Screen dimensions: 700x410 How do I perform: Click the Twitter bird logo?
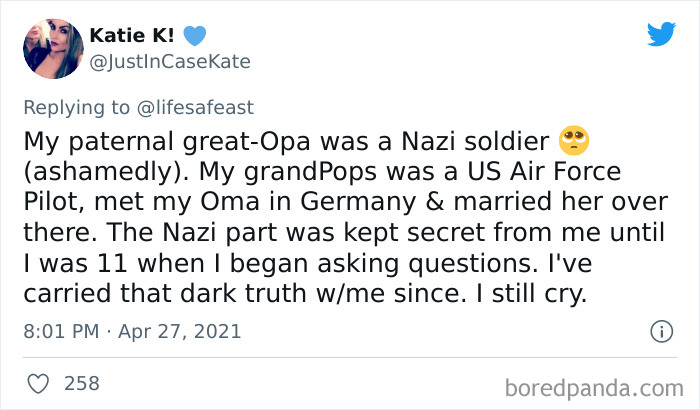[x=661, y=35]
